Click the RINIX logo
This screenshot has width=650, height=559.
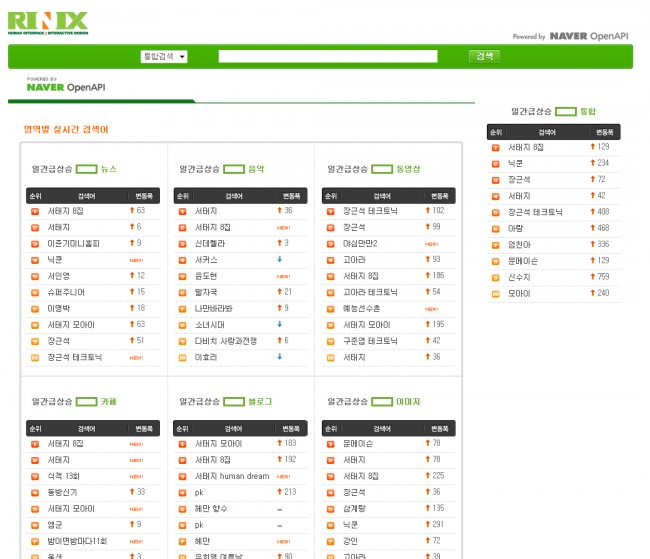tap(47, 22)
